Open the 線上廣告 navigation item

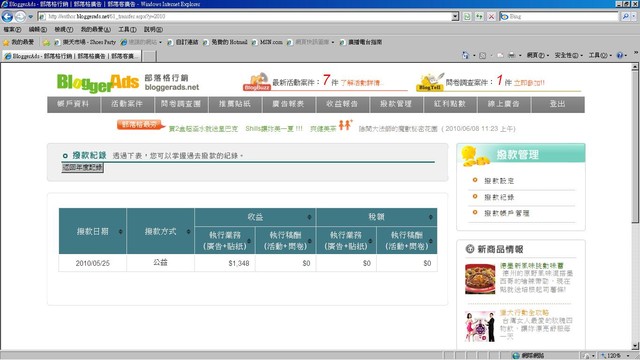(504, 104)
